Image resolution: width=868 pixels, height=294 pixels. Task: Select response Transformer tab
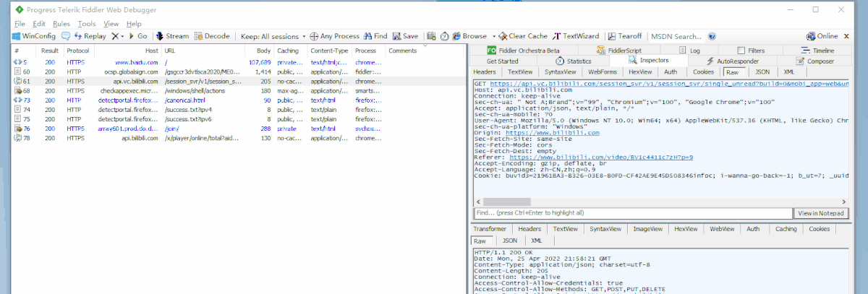[x=490, y=229]
